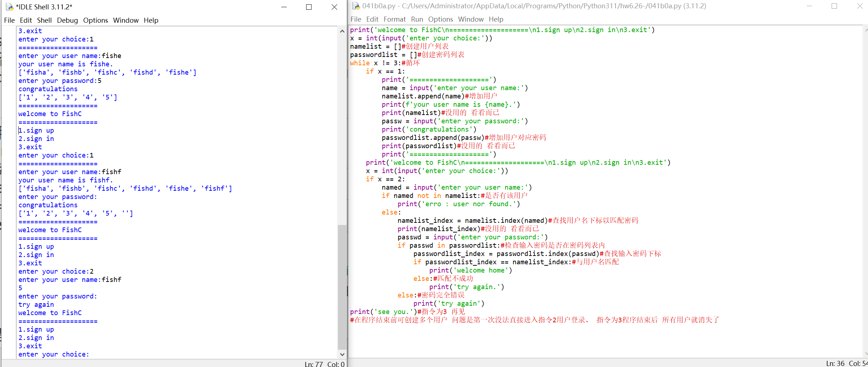The image size is (868, 367).
Task: Click the 'passwordlist = []' code line
Action: click(407, 55)
